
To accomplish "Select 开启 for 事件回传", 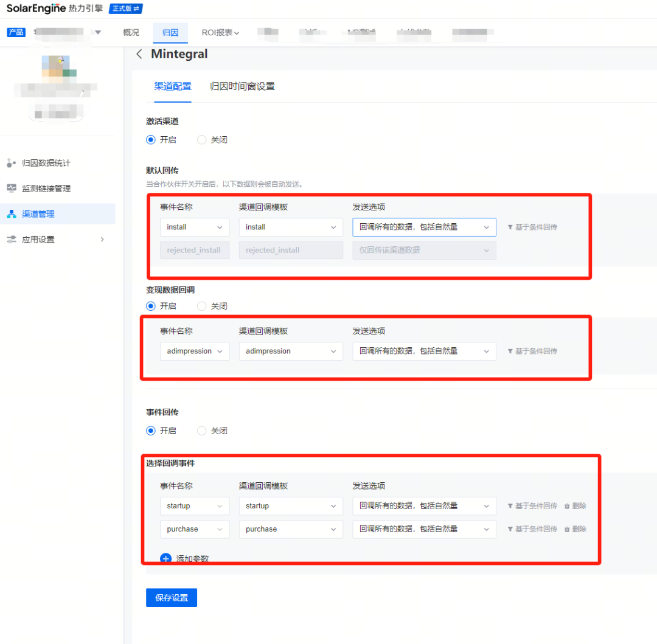I will pyautogui.click(x=151, y=431).
